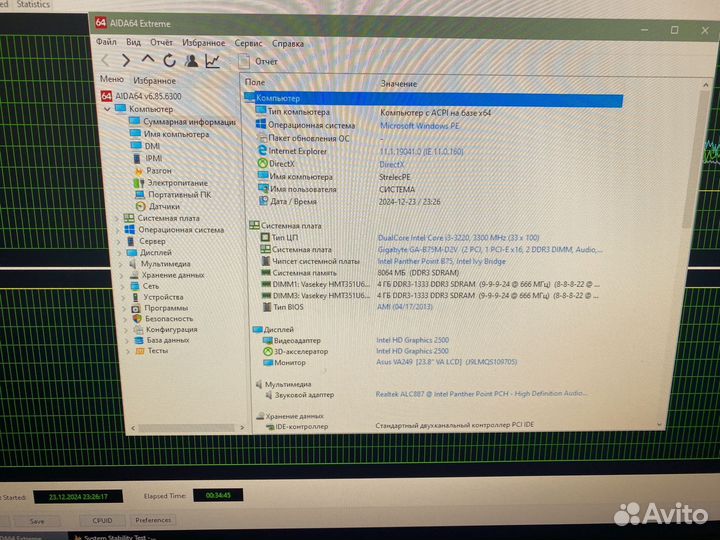Click the horizontal scrollbar under tree pane

click(187, 428)
